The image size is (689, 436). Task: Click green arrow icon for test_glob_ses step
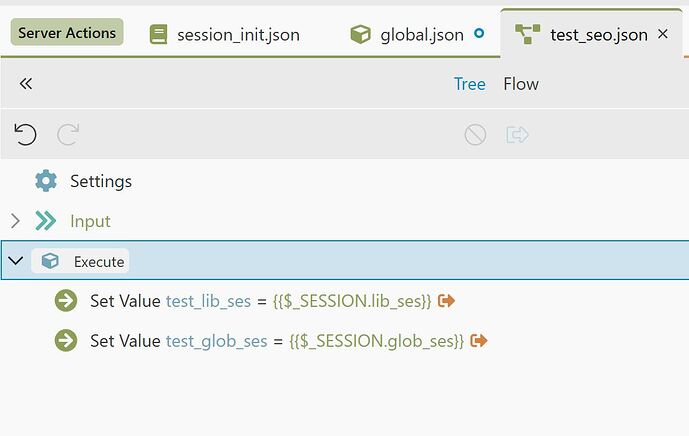click(x=66, y=341)
